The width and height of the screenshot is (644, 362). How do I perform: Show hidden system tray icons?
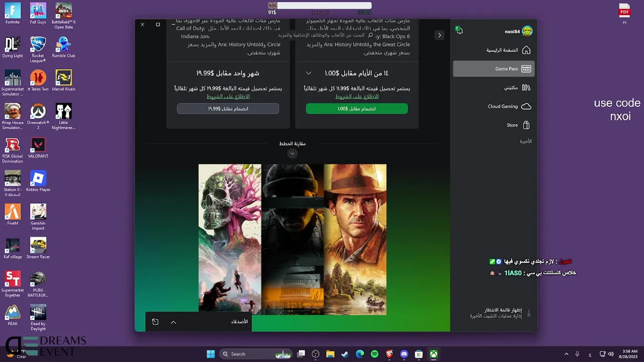click(x=567, y=354)
